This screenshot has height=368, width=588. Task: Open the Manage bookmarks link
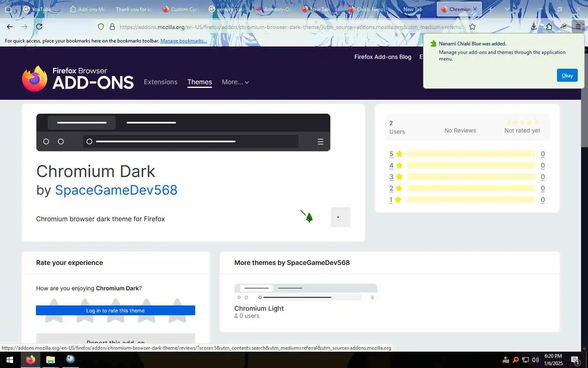pos(184,41)
